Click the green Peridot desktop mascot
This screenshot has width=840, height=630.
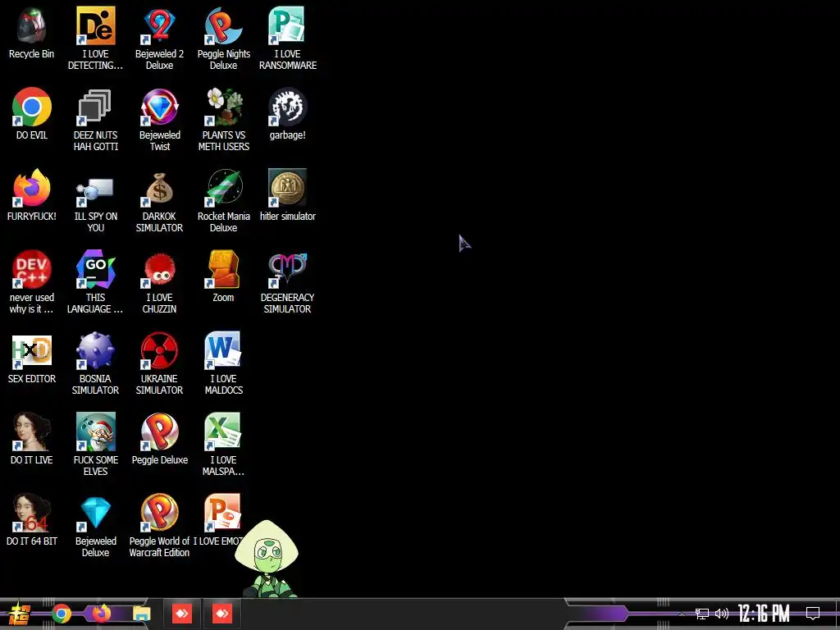(x=267, y=558)
